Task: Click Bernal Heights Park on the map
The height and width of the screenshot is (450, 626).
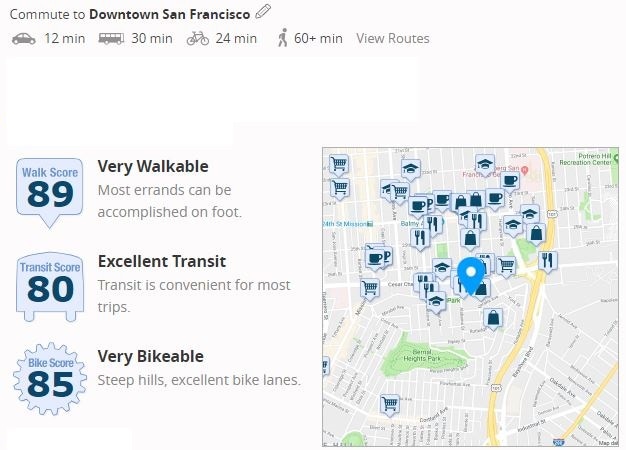Action: click(422, 355)
